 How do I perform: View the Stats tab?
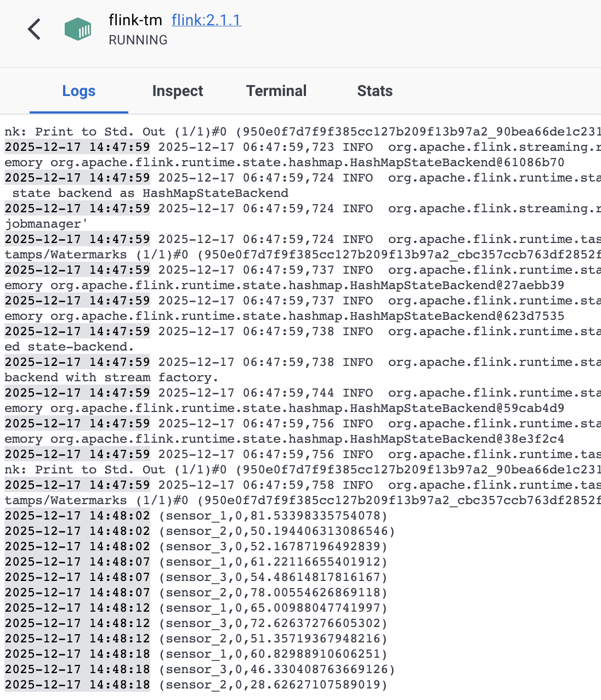point(375,91)
